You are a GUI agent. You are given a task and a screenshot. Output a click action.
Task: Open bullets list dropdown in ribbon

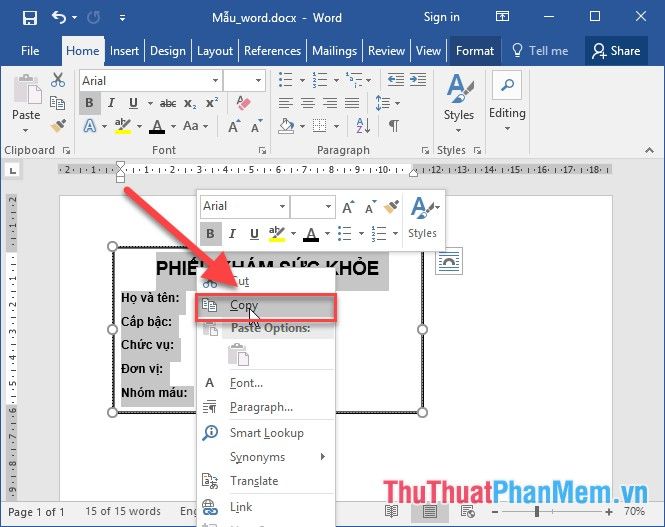tap(302, 80)
